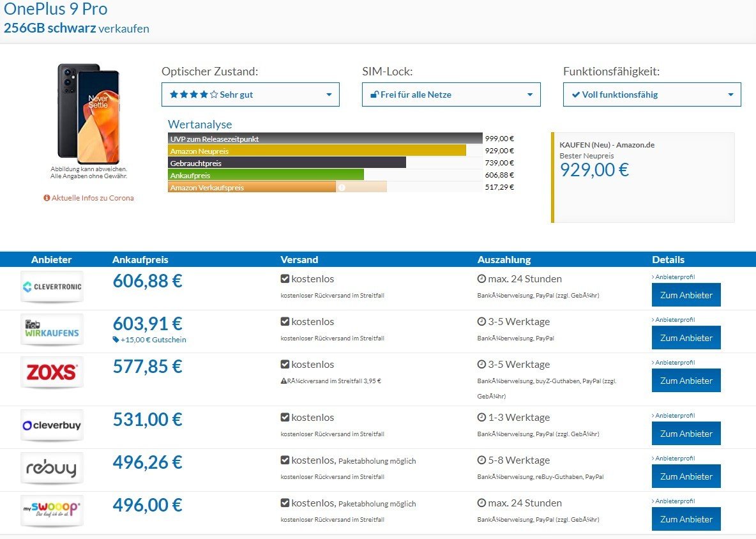
Task: Click the cleverbuy logo
Action: [x=52, y=425]
